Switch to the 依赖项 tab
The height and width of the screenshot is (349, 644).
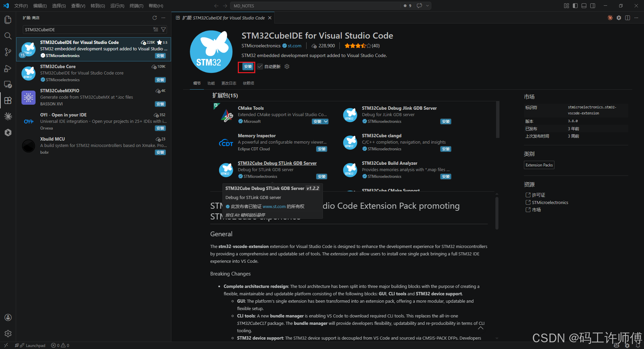(x=249, y=83)
